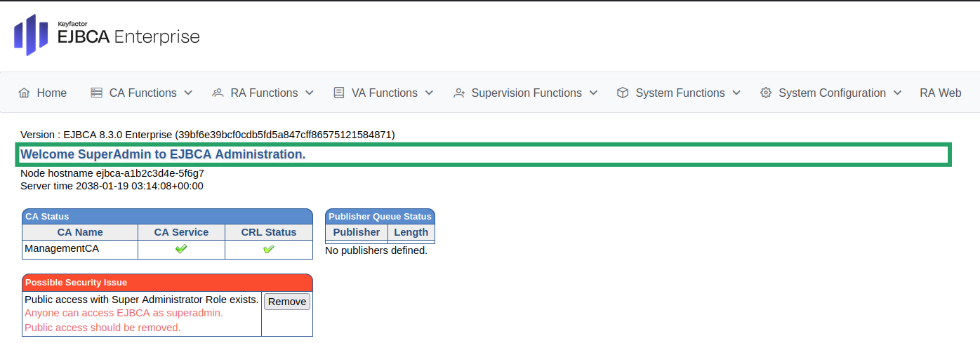Expand the CA Functions dropdown chevron
This screenshot has width=980, height=343.
[x=188, y=93]
